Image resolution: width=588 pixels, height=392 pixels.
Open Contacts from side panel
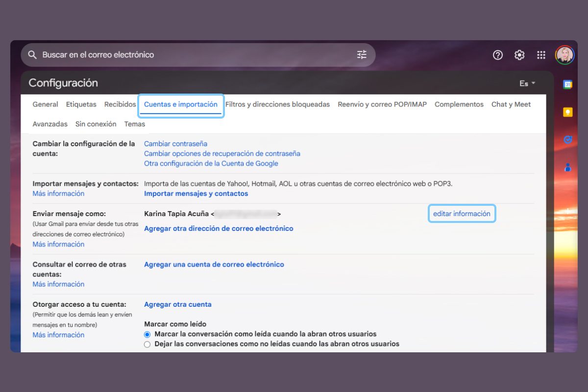coord(567,168)
